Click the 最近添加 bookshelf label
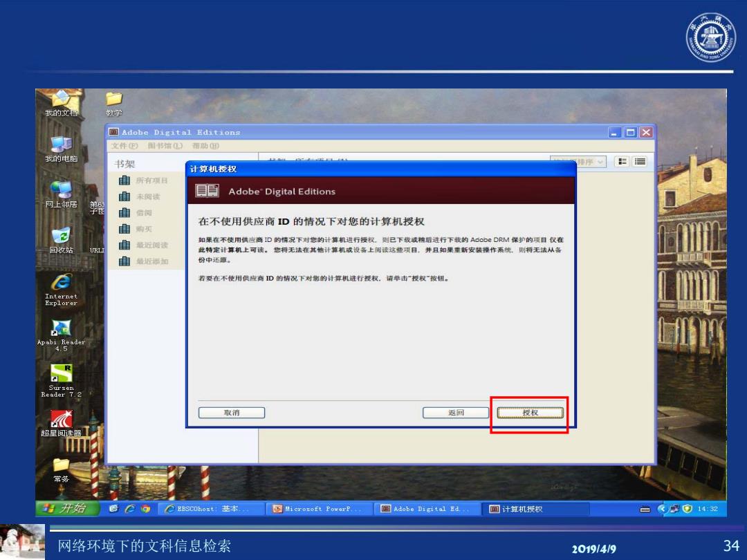 [152, 261]
